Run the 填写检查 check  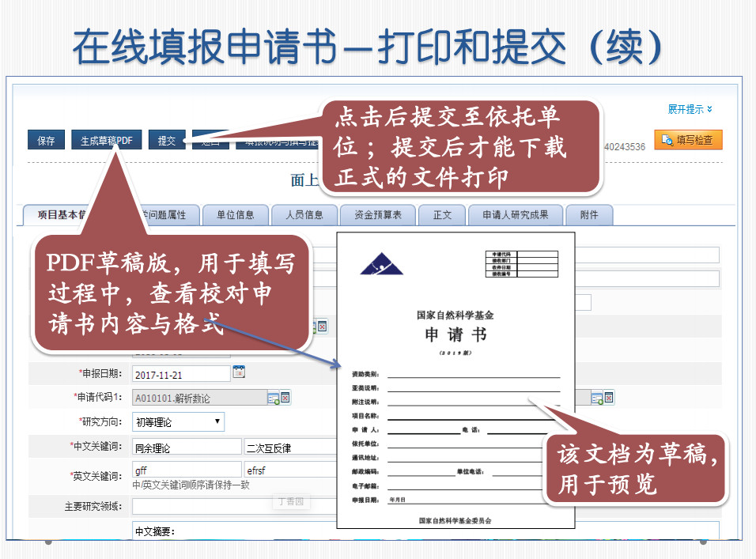(x=688, y=140)
